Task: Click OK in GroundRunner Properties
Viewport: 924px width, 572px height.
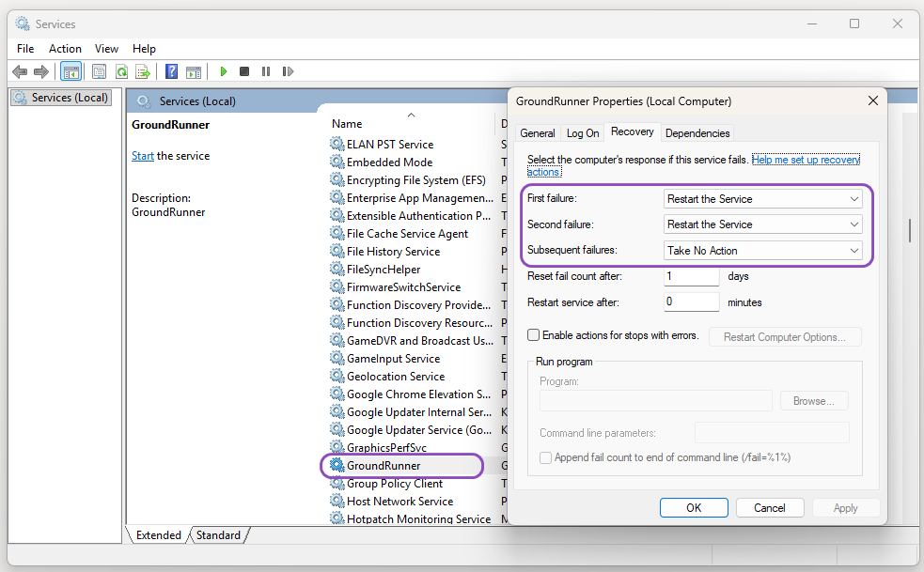Action: coord(694,508)
